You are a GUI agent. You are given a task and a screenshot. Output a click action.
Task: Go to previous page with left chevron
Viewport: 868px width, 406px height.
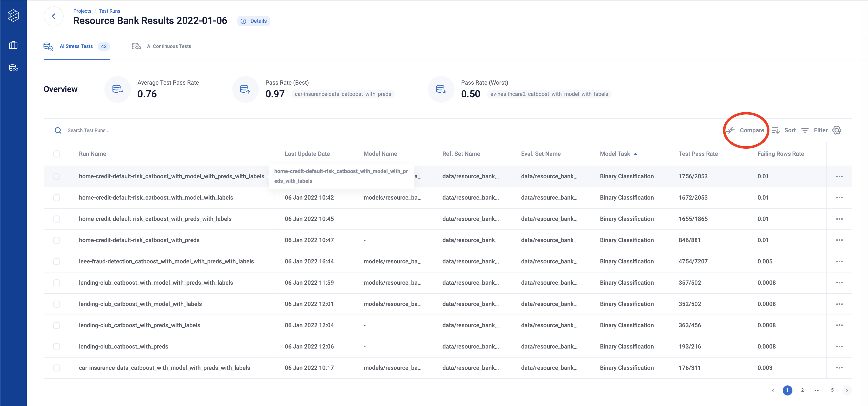[773, 391]
